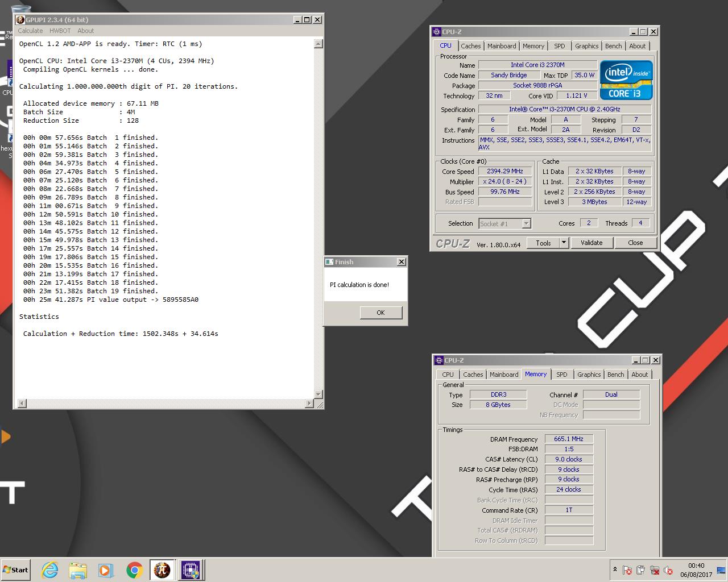Screen dimensions: 728x582
Task: Click Core Speed value 2394.29 MHz
Action: coord(505,171)
